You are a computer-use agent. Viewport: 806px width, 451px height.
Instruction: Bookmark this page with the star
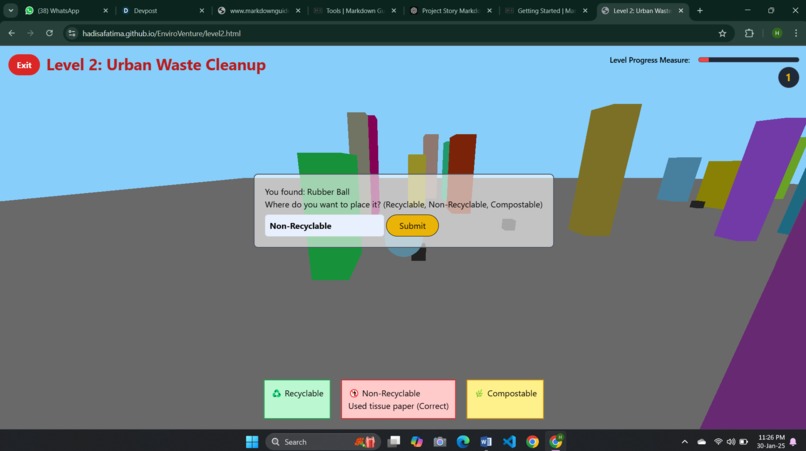click(x=722, y=33)
